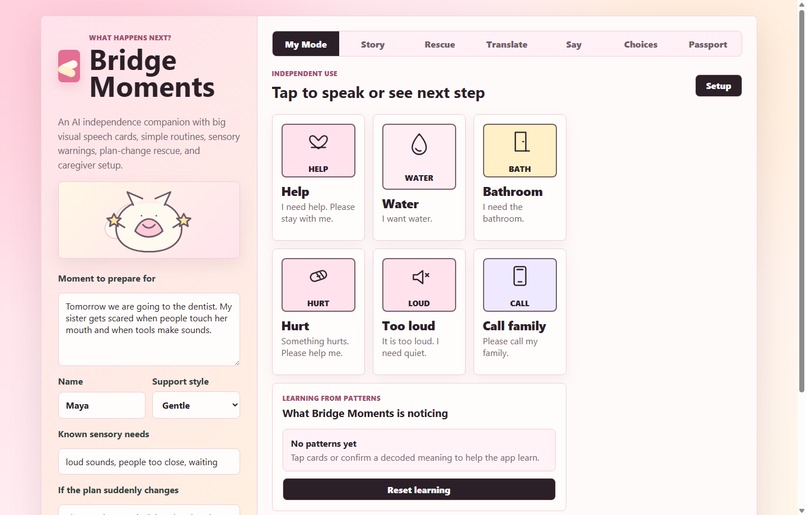Click the 'INDEPENDENT USE' caption
The image size is (806, 515).
(305, 73)
